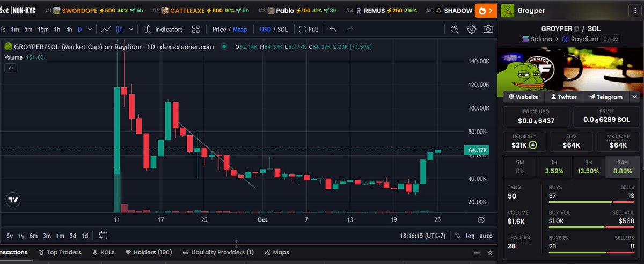This screenshot has width=644, height=264.
Task: Open Liquidity Providers (1) tab
Action: coord(218,252)
